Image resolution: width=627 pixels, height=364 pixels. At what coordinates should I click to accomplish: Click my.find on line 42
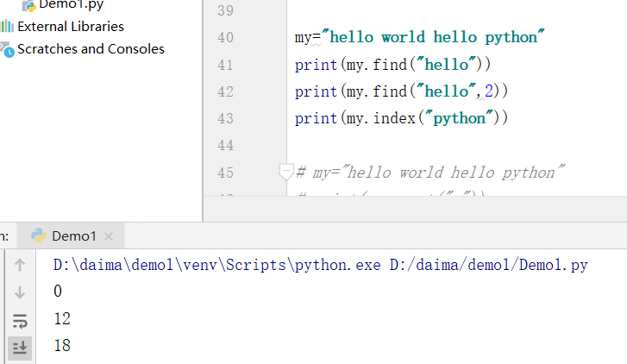(376, 91)
